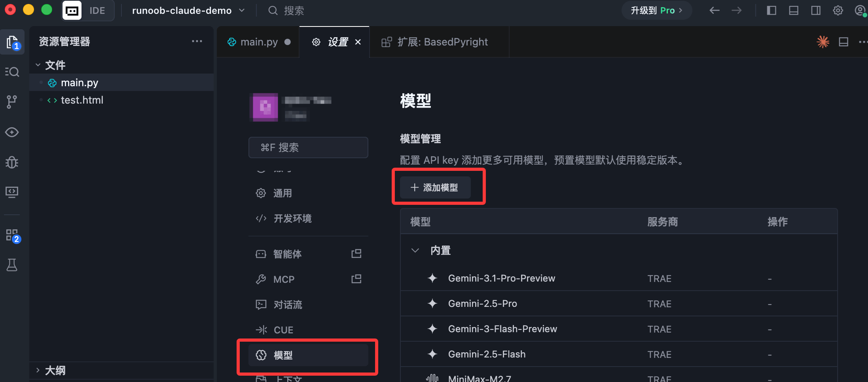The image size is (868, 382).
Task: Select 通用 in settings navigation
Action: (x=282, y=193)
